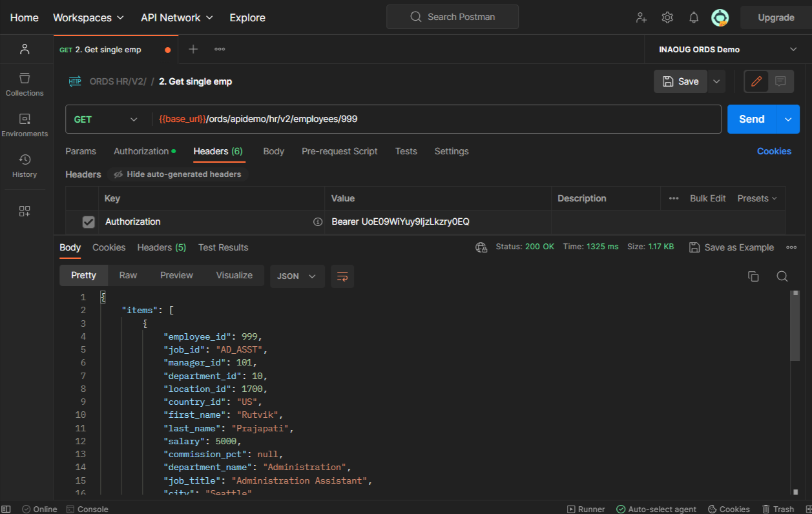Switch to the request Body tab
The image size is (812, 514).
tap(274, 151)
